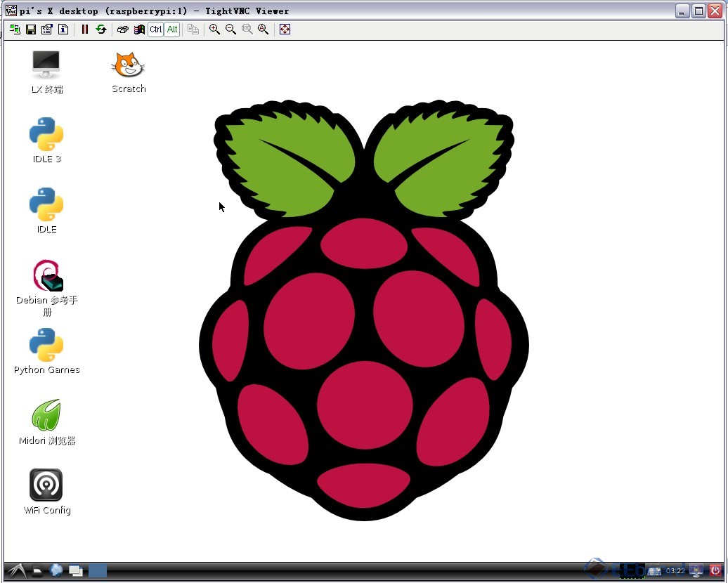The height and width of the screenshot is (583, 728).
Task: Send Ctrl+Alt+Del to the remote desktop
Action: [x=123, y=30]
